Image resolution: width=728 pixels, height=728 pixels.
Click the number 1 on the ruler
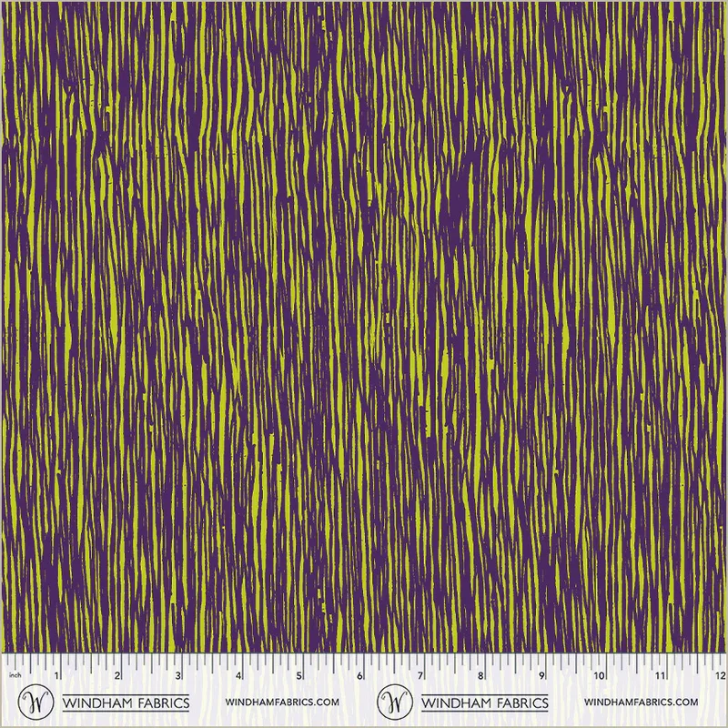58,676
